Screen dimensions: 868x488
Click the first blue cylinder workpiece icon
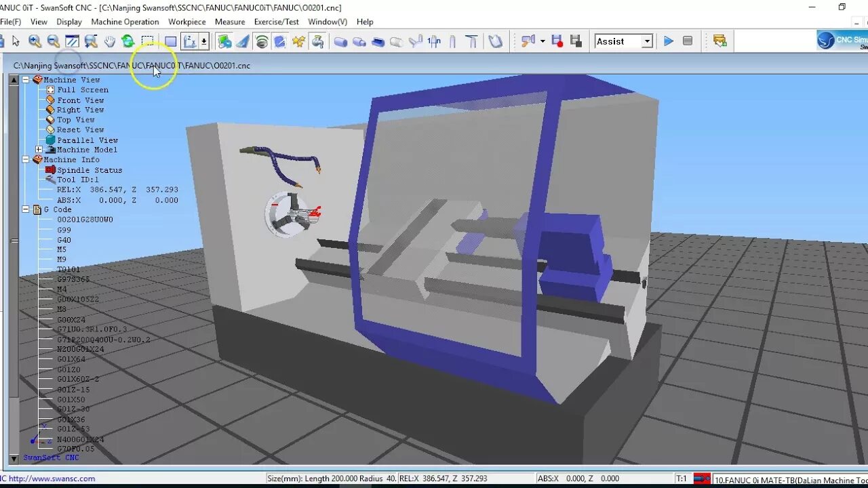click(340, 41)
